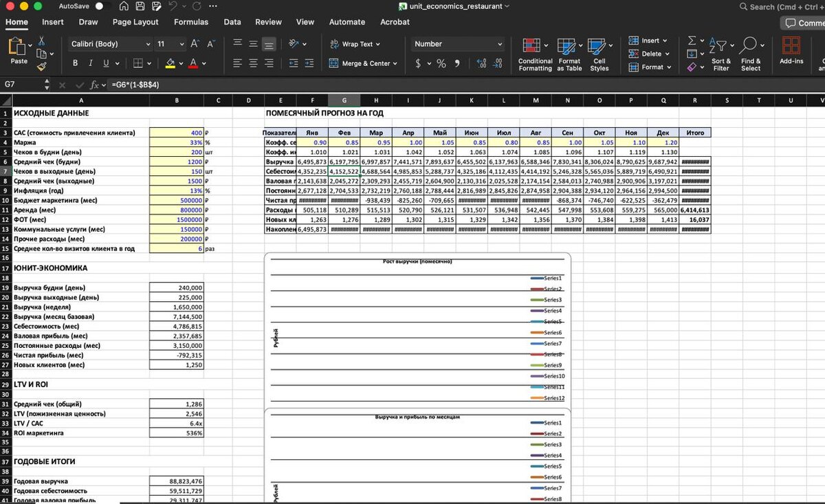Click the Wrap Text button

(x=351, y=44)
